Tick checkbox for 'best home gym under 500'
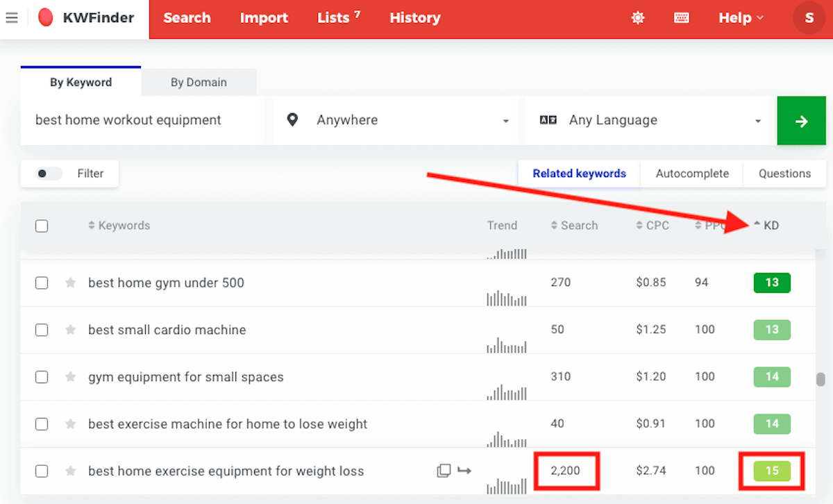 coord(42,283)
